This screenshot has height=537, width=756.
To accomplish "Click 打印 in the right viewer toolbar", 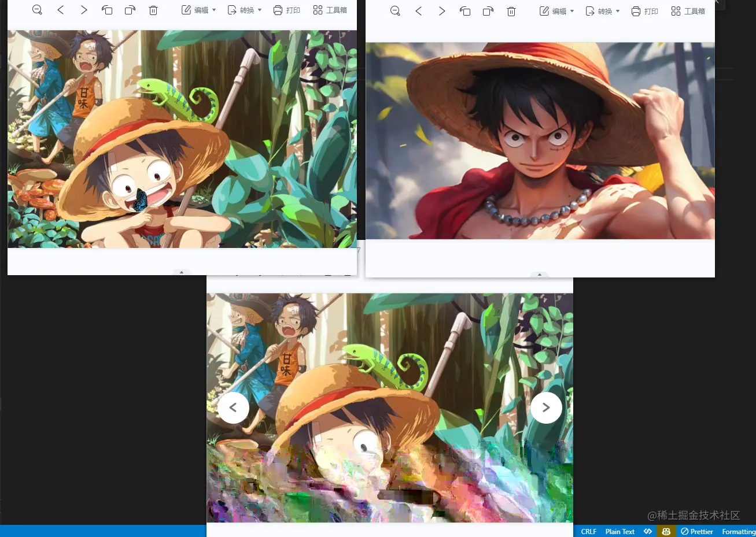I will pyautogui.click(x=644, y=11).
